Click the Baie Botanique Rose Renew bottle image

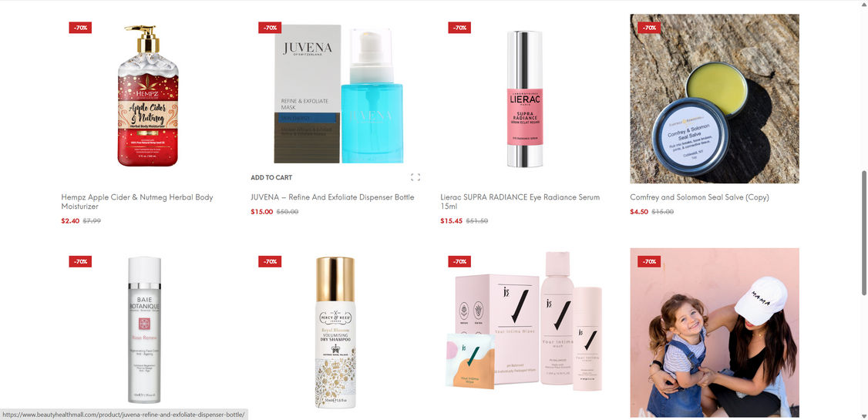(x=144, y=332)
